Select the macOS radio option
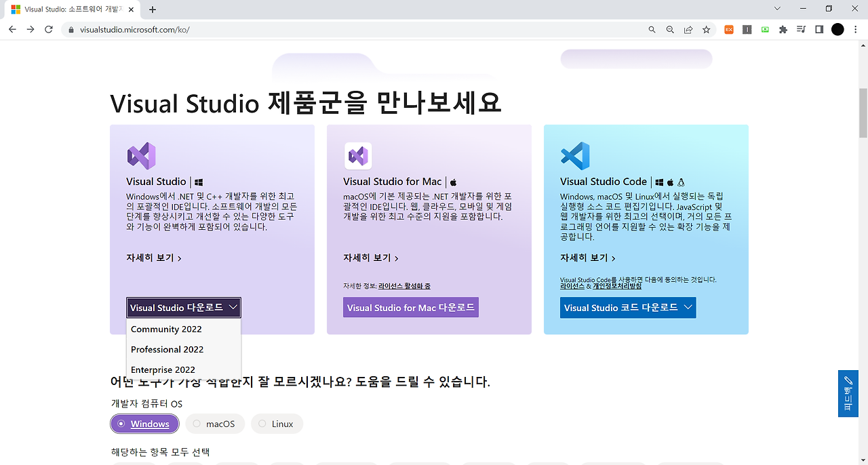This screenshot has width=868, height=465. tap(215, 424)
